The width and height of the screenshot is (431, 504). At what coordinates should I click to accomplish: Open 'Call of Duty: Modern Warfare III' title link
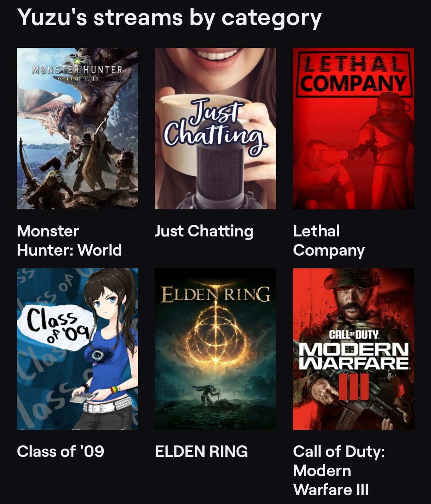(339, 471)
